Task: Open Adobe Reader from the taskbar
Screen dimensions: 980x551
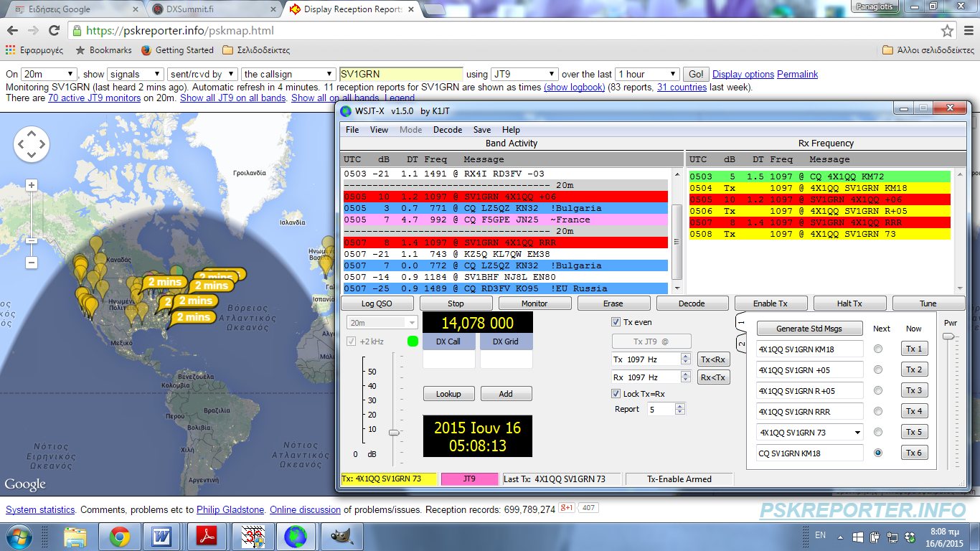Action: [x=206, y=537]
